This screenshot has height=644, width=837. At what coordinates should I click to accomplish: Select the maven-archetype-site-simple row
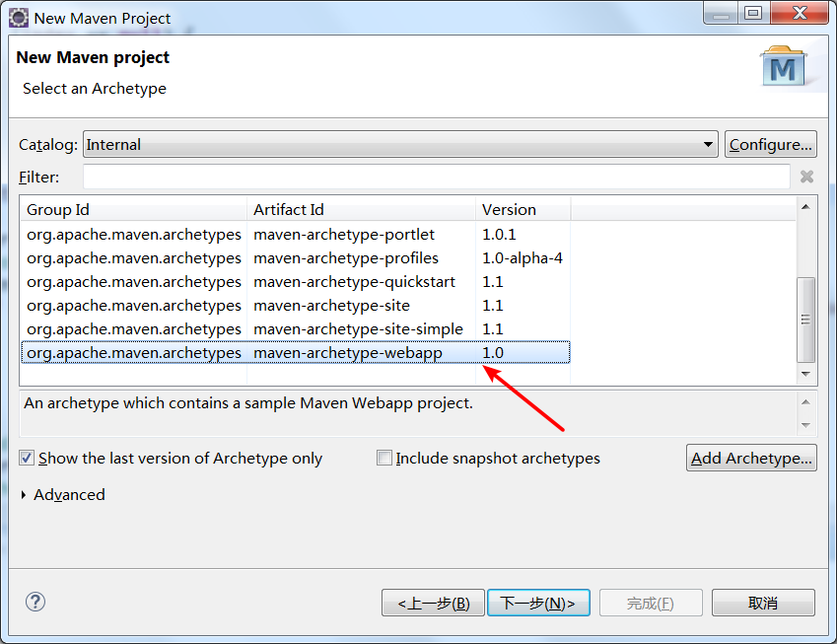click(296, 329)
